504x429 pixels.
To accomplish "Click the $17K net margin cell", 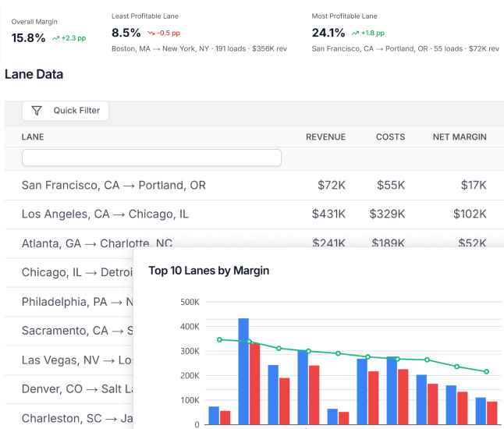I will coord(474,186).
